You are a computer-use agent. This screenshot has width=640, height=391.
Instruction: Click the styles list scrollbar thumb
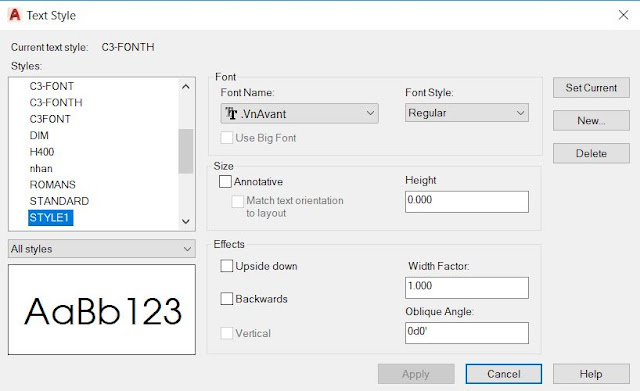[x=186, y=151]
